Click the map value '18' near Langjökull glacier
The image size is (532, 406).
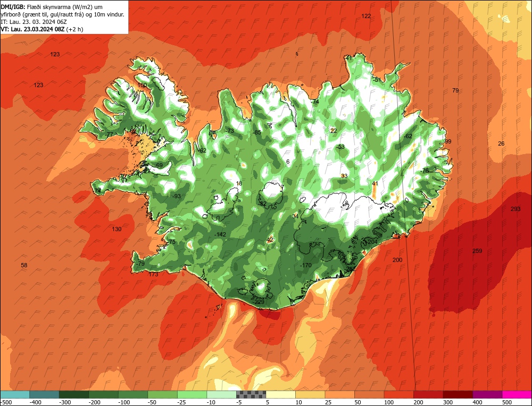click(239, 183)
